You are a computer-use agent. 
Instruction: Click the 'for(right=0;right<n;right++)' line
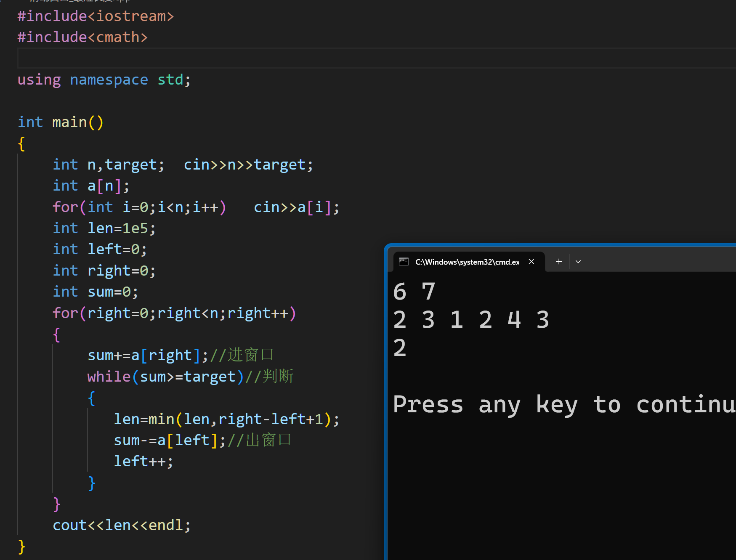coord(175,313)
